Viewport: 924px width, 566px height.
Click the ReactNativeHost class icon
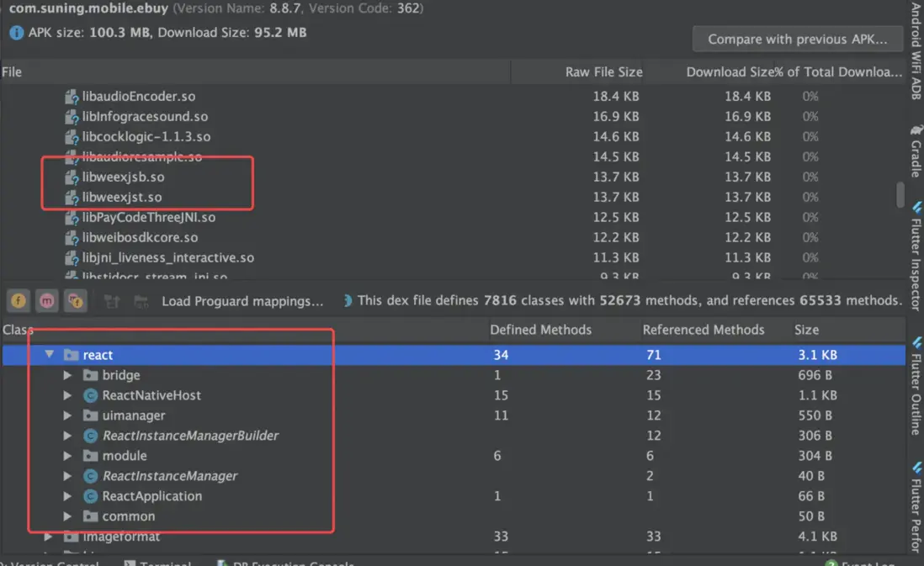91,395
